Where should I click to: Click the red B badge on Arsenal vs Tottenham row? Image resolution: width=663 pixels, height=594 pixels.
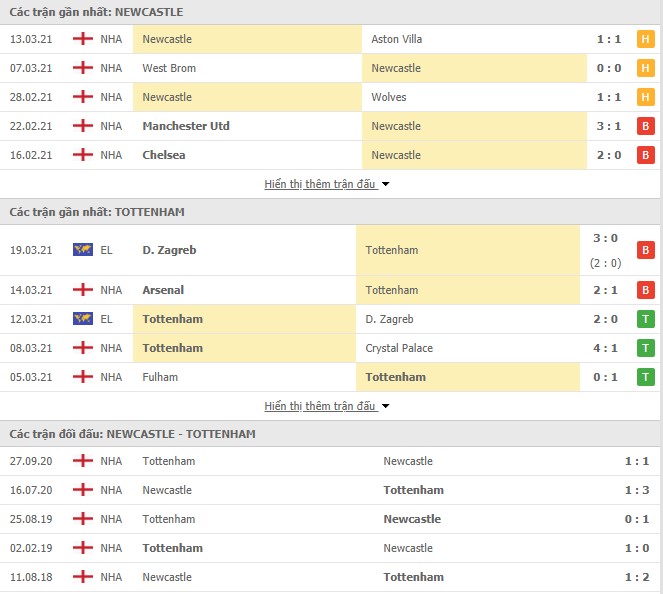click(x=645, y=290)
